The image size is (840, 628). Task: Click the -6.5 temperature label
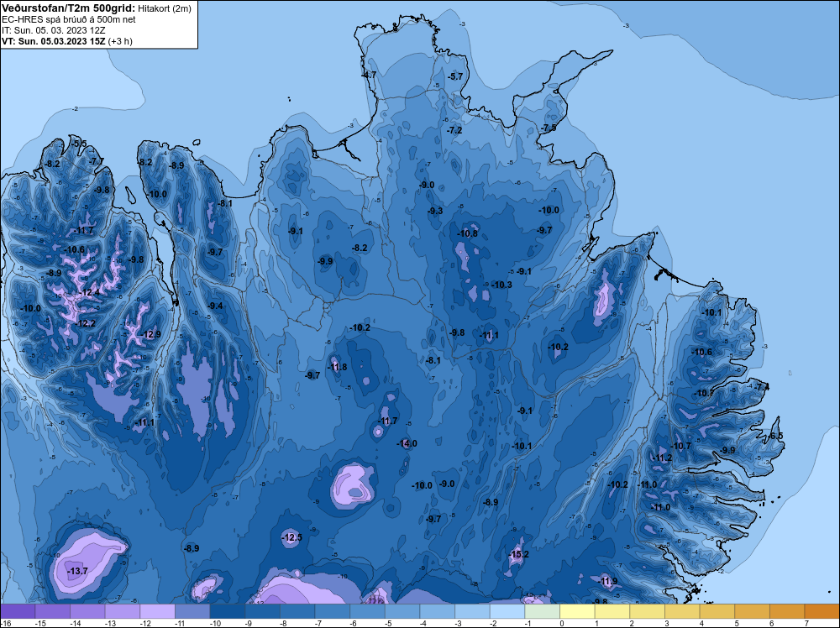click(774, 436)
